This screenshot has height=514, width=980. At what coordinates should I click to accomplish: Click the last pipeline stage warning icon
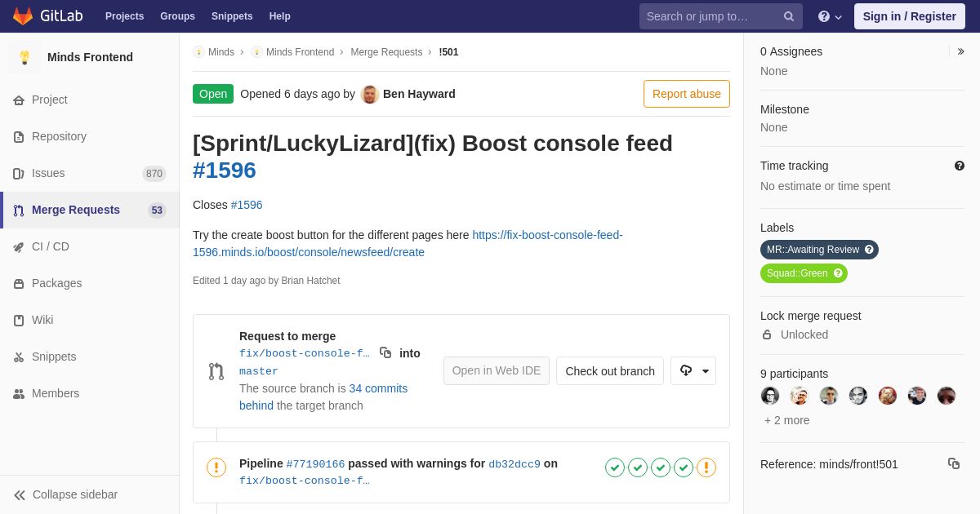[706, 467]
